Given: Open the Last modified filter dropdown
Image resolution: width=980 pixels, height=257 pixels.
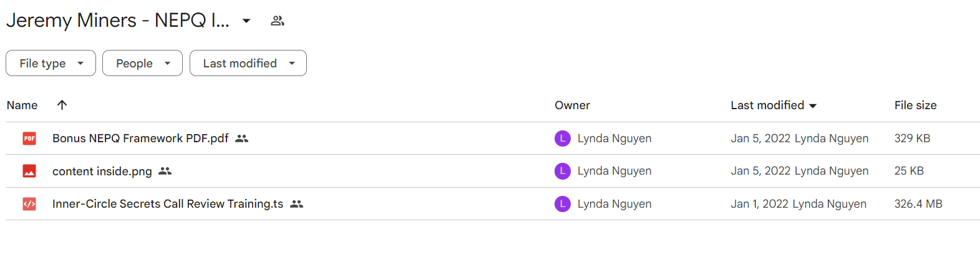Looking at the screenshot, I should [x=248, y=63].
